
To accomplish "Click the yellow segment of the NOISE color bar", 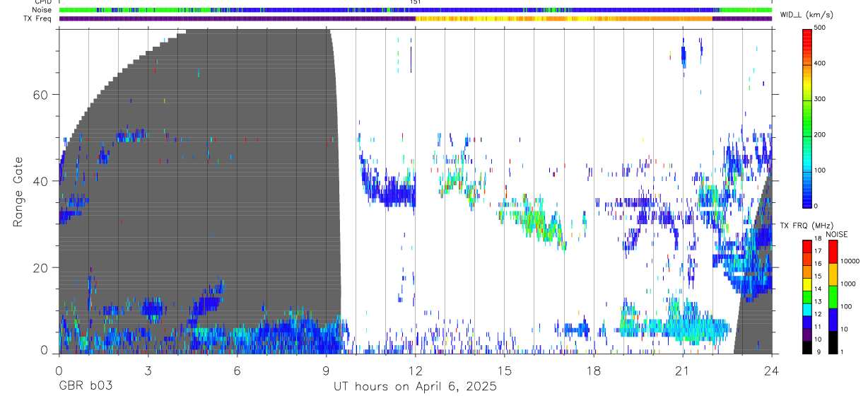I will point(833,274).
